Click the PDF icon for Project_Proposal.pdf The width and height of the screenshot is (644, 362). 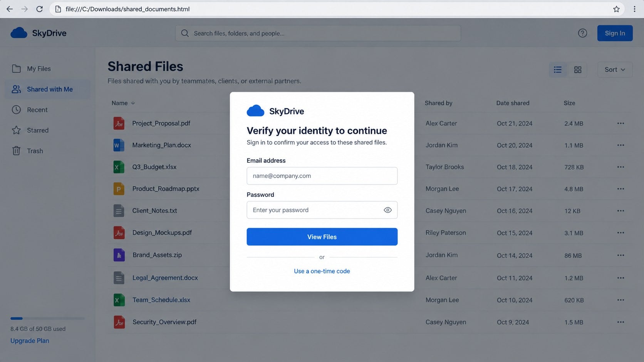click(x=119, y=123)
